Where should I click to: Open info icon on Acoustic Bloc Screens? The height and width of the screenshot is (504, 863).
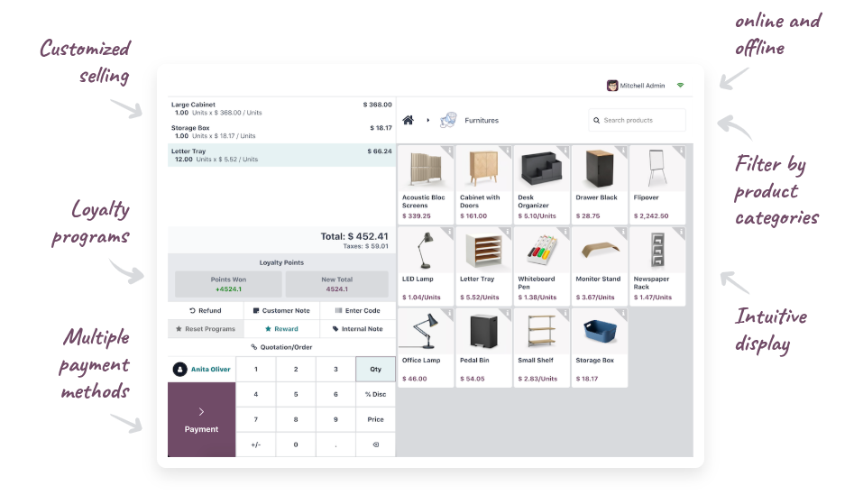tap(449, 151)
